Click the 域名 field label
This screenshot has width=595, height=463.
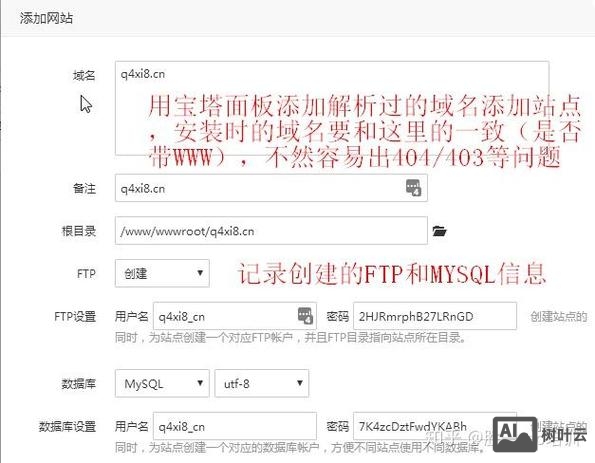click(x=84, y=76)
